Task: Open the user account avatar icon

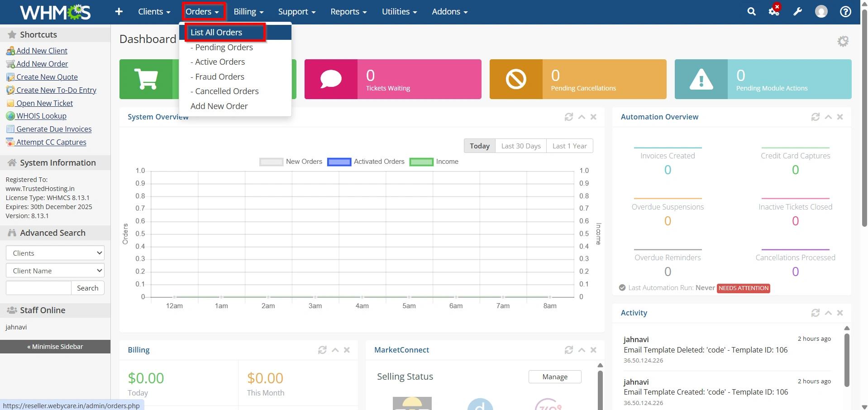Action: 821,12
